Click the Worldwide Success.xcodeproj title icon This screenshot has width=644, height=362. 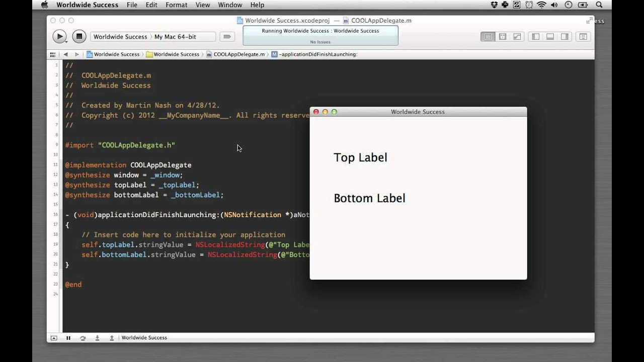point(240,21)
